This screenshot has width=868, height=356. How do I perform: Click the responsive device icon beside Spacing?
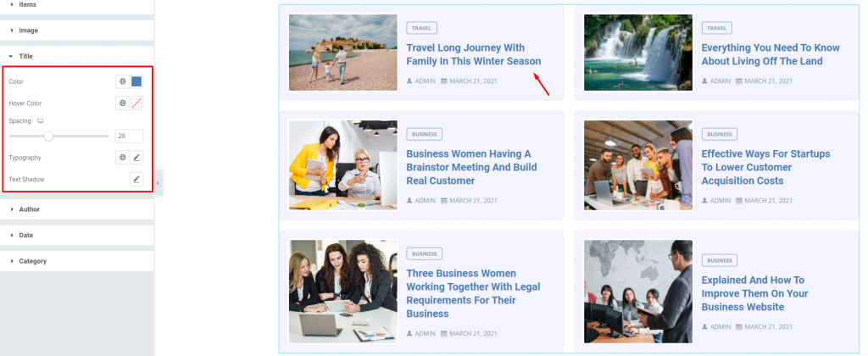coord(40,120)
